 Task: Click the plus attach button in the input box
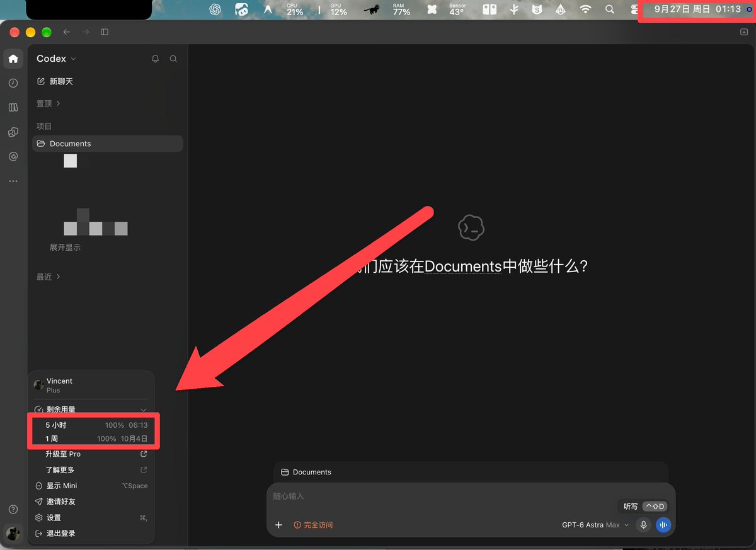click(x=278, y=525)
